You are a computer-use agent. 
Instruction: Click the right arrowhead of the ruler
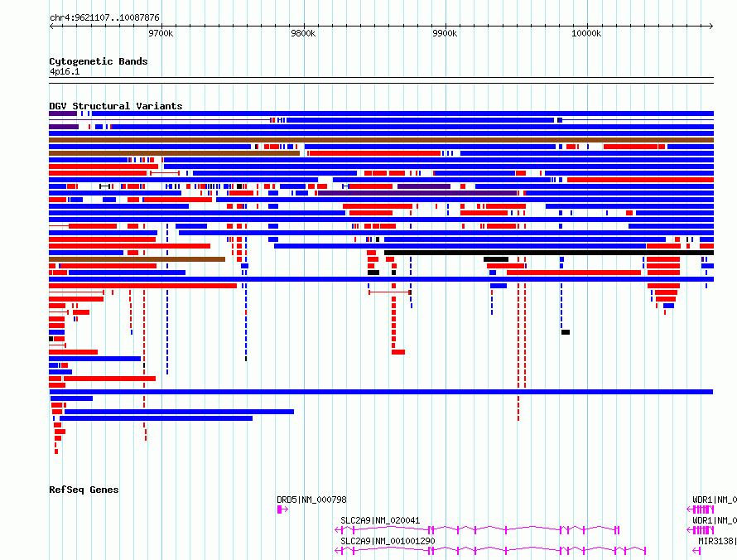point(711,27)
